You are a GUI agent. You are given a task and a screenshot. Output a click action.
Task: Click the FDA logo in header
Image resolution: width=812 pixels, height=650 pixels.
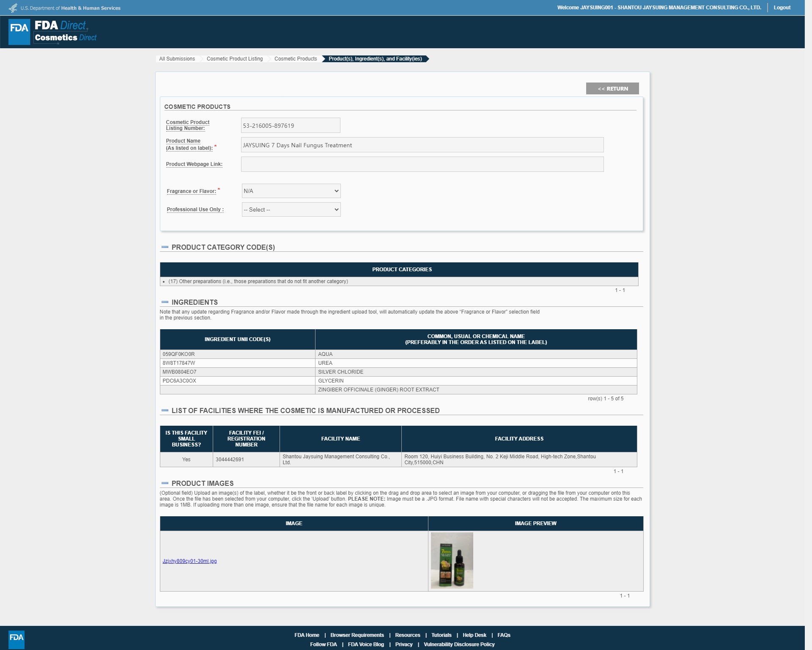coord(19,32)
